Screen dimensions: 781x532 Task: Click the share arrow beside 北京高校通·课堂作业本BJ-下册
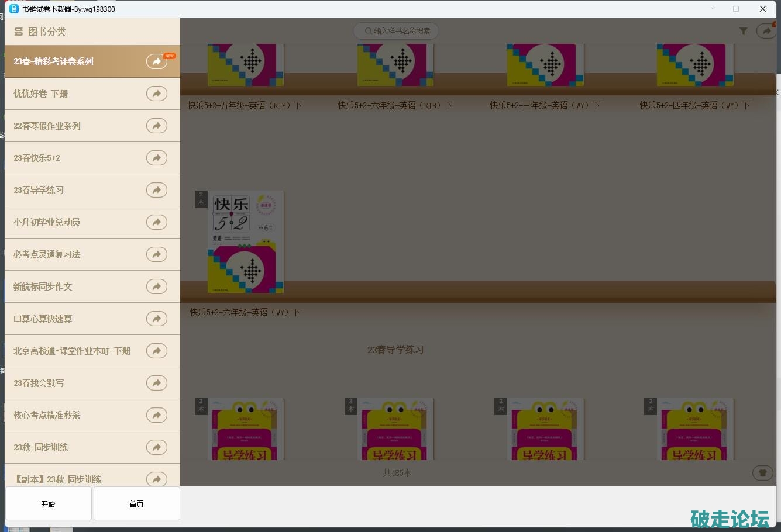157,351
